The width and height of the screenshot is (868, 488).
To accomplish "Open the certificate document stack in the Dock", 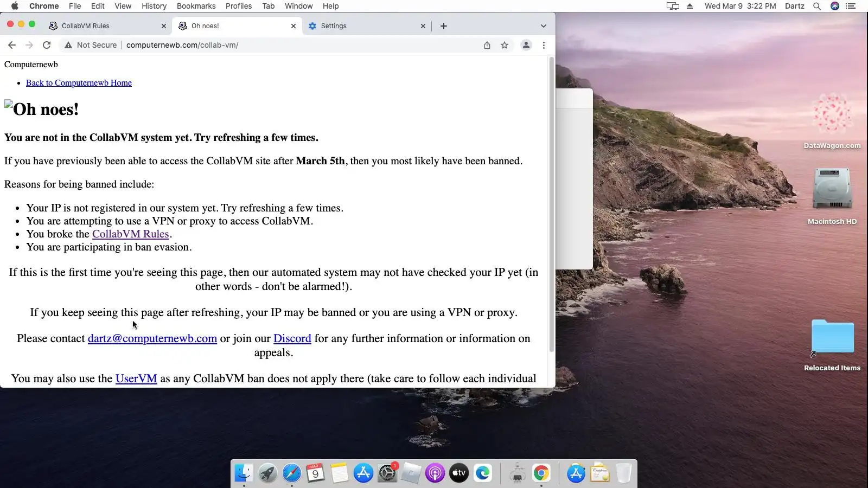I will pos(599,473).
